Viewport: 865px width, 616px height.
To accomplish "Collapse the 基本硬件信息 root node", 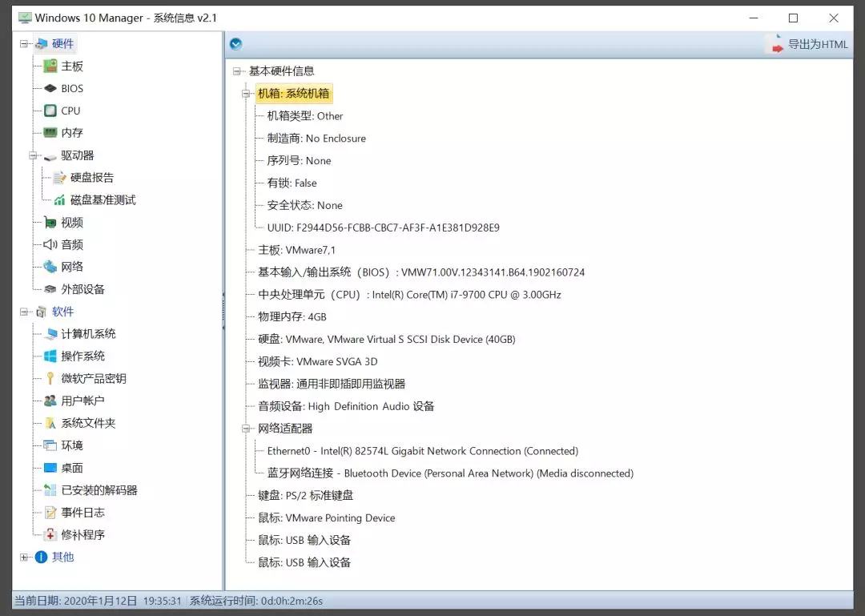I will point(236,71).
